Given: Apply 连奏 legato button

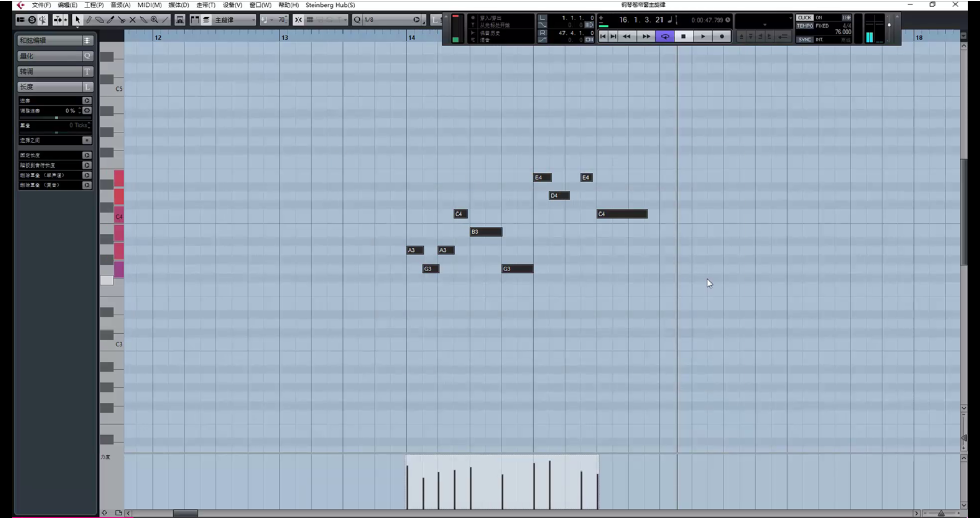Looking at the screenshot, I should click(x=87, y=100).
